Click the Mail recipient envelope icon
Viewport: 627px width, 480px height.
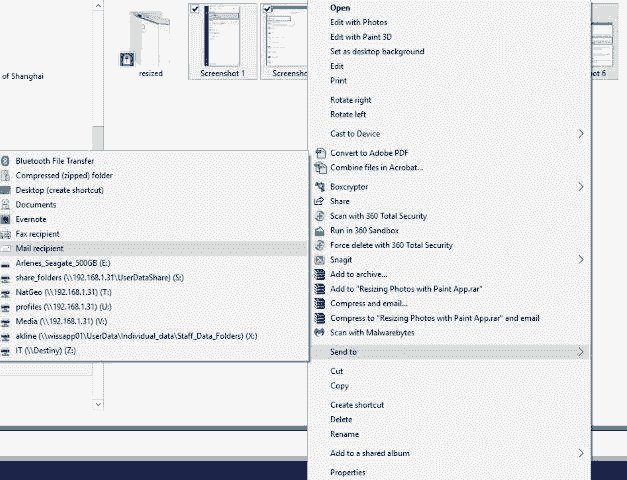[x=5, y=249]
